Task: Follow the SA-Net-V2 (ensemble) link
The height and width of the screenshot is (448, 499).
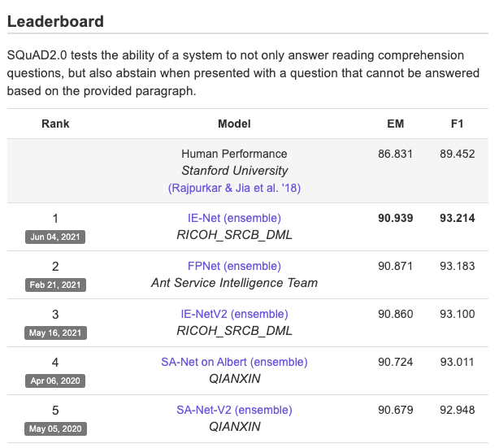Action: point(234,410)
